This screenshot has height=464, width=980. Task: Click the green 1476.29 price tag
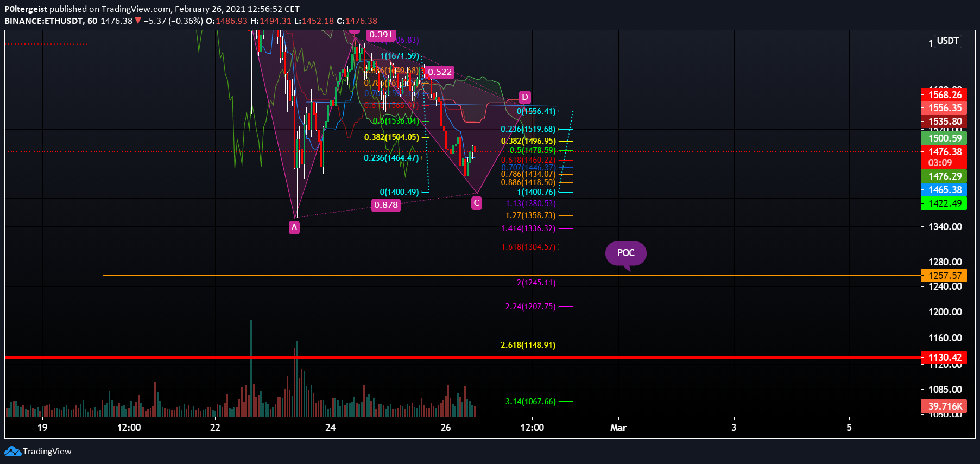click(944, 176)
